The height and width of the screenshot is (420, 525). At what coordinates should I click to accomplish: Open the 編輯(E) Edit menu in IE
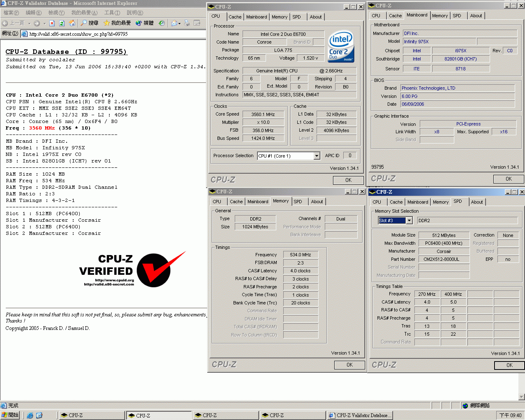click(x=34, y=13)
